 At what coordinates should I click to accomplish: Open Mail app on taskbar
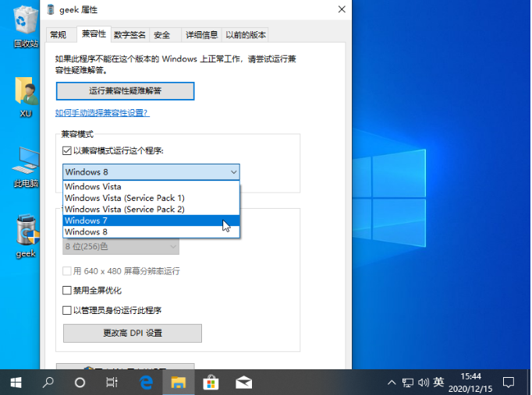coord(243,383)
